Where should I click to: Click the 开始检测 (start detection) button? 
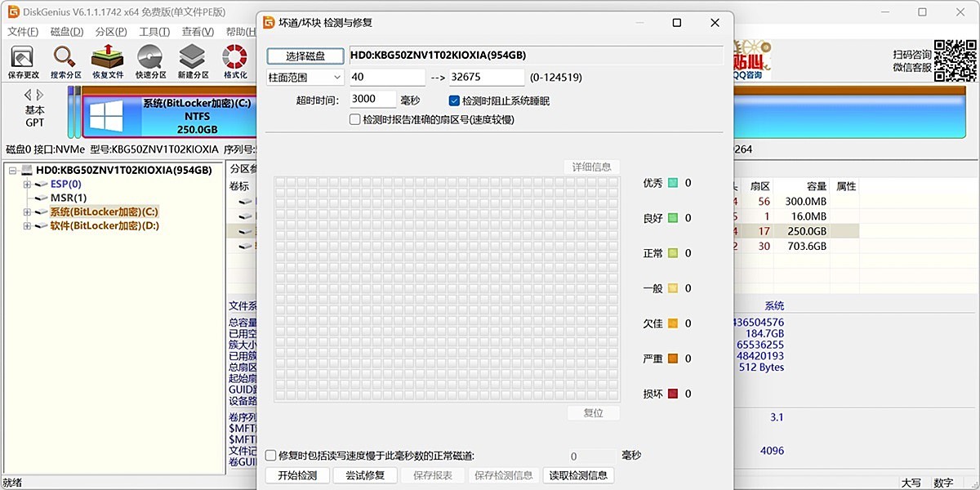coord(296,474)
